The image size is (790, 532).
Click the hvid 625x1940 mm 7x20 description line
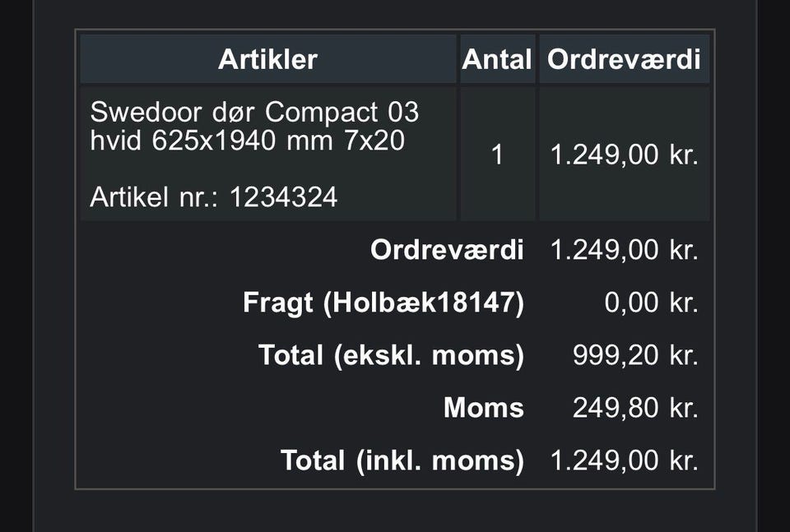247,141
